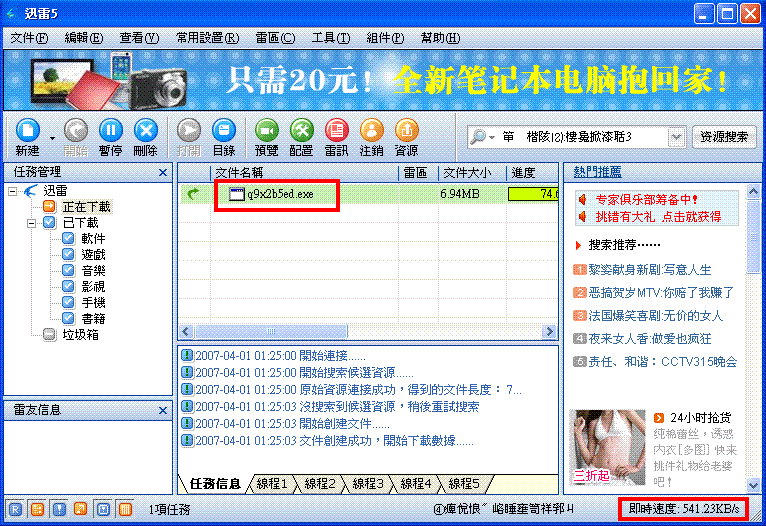Toggle the 軟件 category checkbox
The width and height of the screenshot is (766, 526).
(68, 238)
